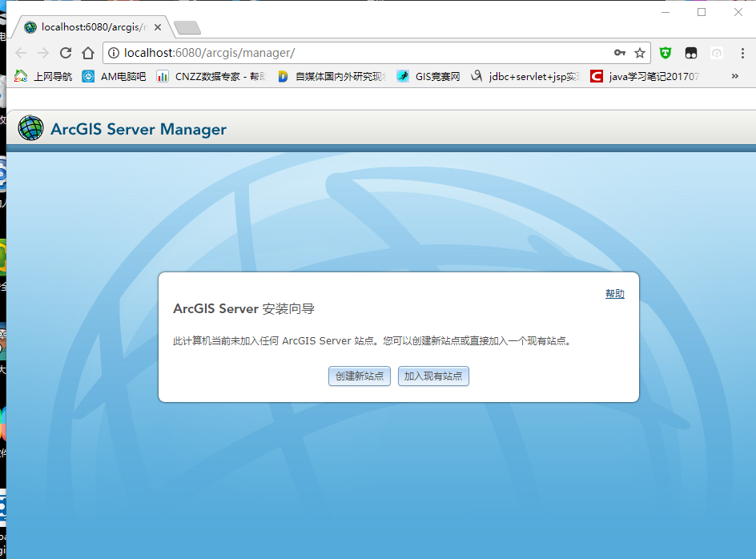Click the 创建新站点 button
Image resolution: width=756 pixels, height=559 pixels.
(x=360, y=376)
